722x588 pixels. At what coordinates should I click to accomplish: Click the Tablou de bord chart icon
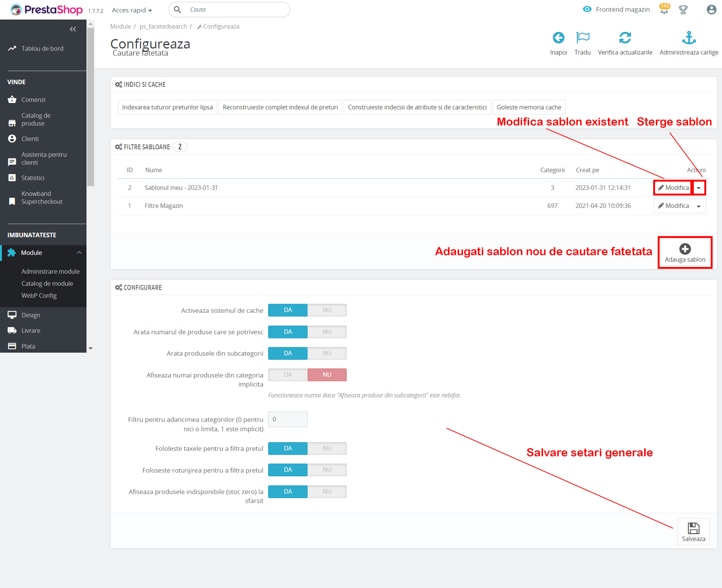tap(12, 48)
